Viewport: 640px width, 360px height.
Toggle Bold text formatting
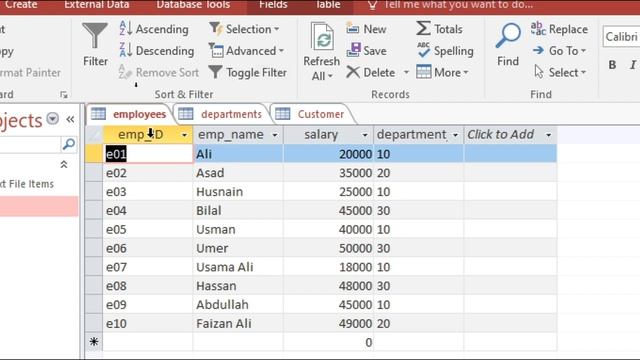coord(612,64)
